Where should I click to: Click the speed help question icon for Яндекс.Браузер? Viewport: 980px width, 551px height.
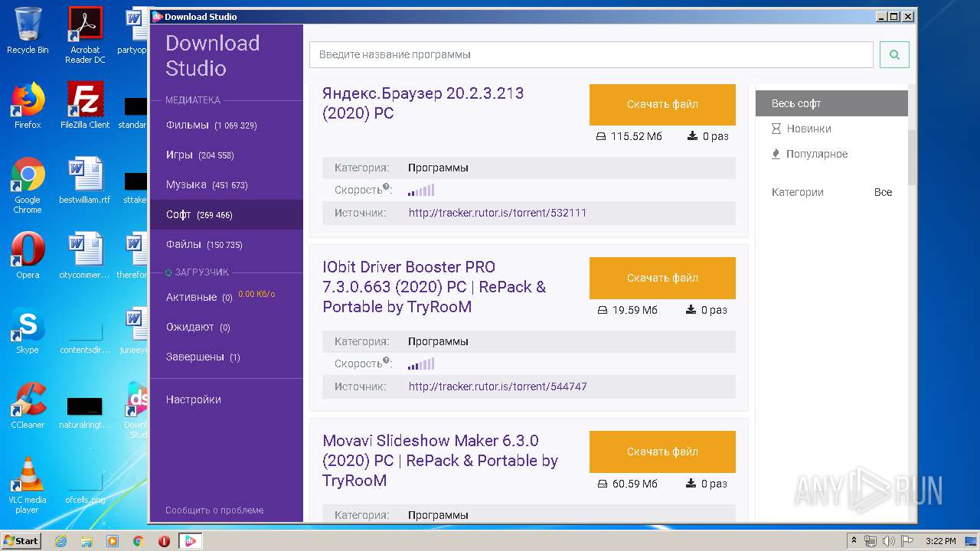387,187
